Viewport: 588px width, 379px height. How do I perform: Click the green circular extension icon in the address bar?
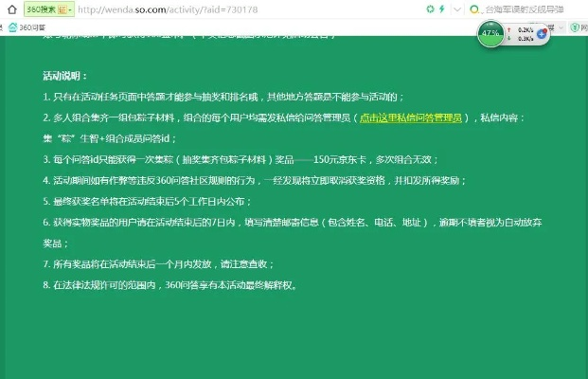pos(429,9)
